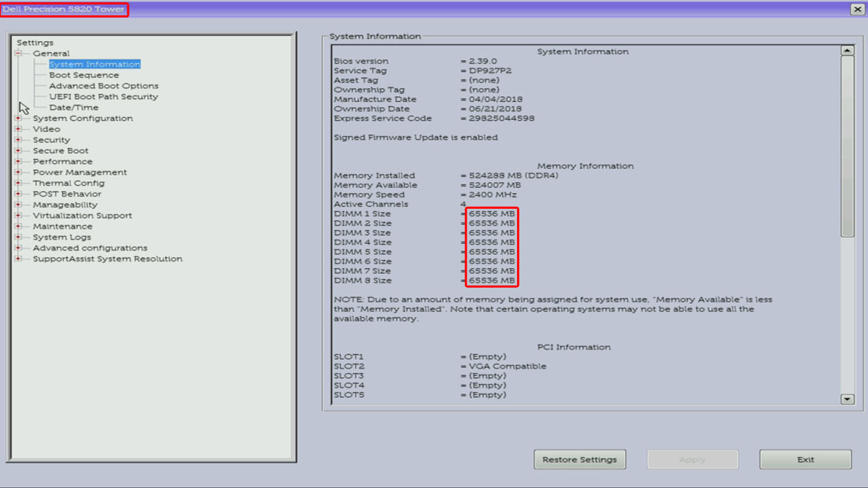The width and height of the screenshot is (868, 488).
Task: Expand the System Logs node
Action: (x=18, y=237)
